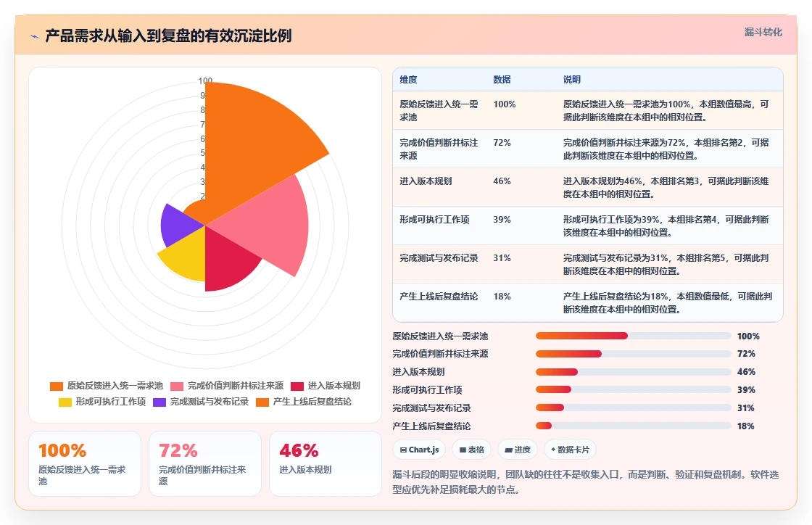Click description mentioning 本组排名第3
The height and width of the screenshot is (525, 812).
pyautogui.click(x=666, y=187)
